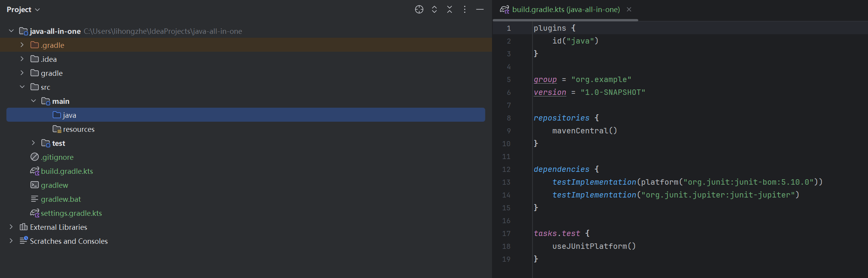The height and width of the screenshot is (278, 868).
Task: Click the Collapse All icon in Project toolbar
Action: [x=450, y=10]
